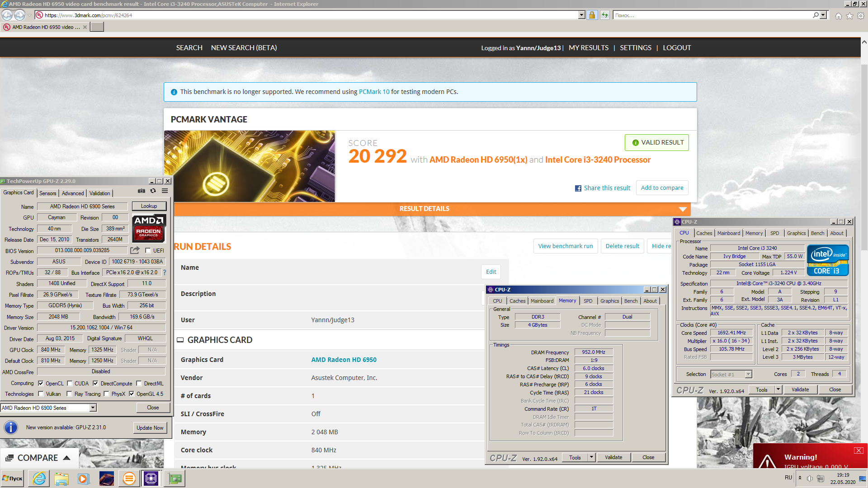
Task: Click the PCMark Vantage result thumbnail image
Action: [250, 166]
